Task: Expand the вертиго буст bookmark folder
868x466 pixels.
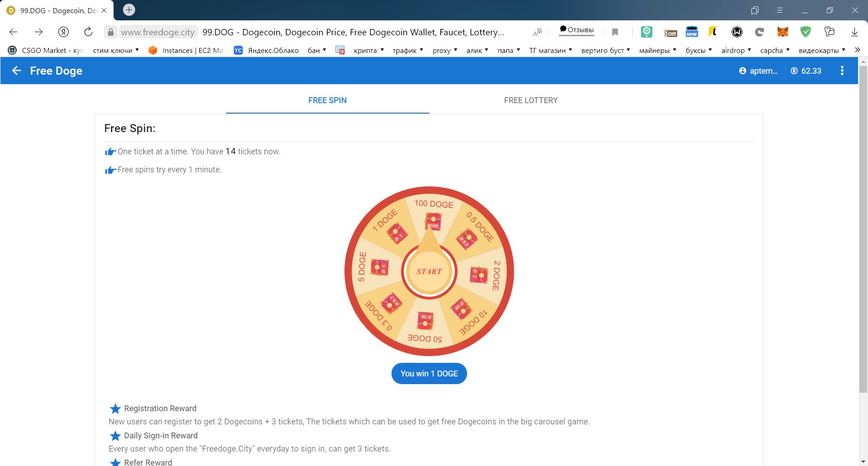Action: coord(606,50)
